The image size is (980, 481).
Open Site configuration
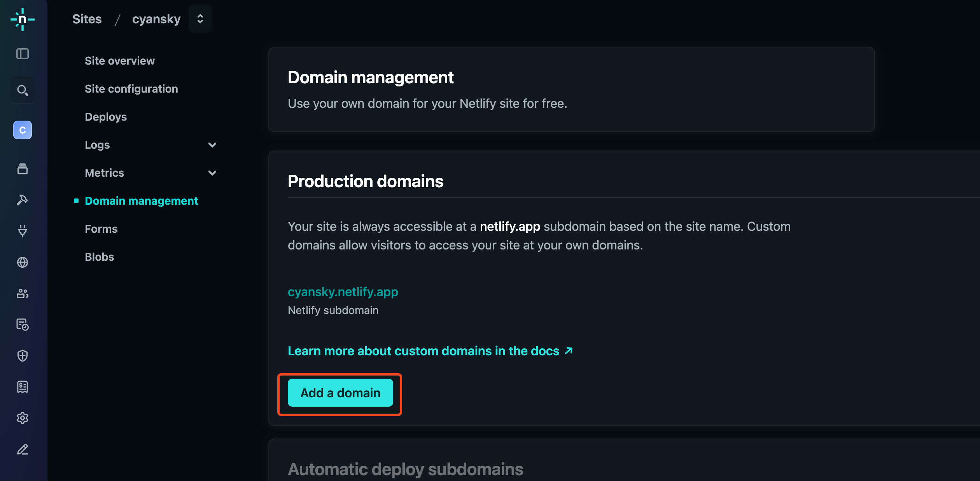point(131,89)
